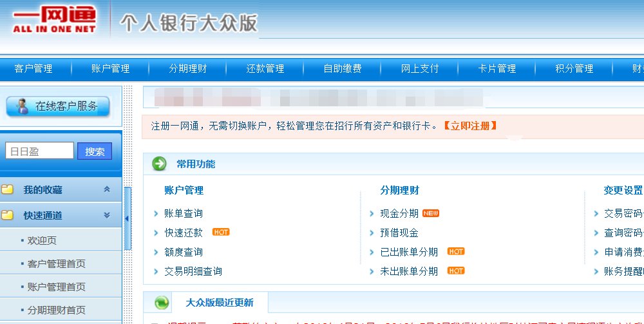Select the 大众版最近更新 tab

point(220,303)
